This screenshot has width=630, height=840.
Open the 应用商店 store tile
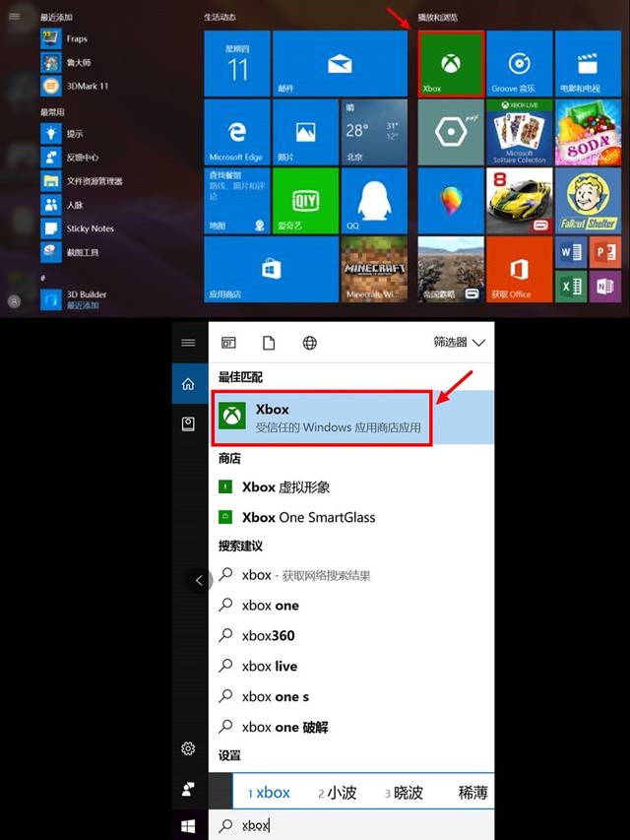(271, 270)
